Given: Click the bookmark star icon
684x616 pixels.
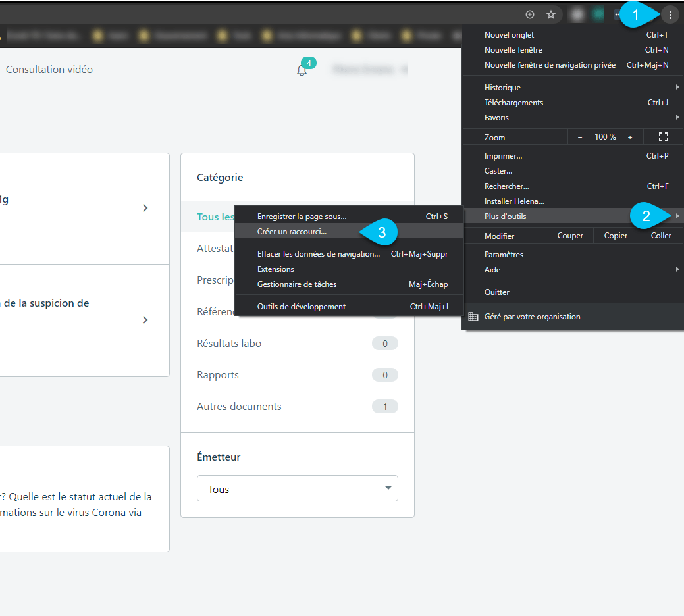Looking at the screenshot, I should (x=551, y=14).
